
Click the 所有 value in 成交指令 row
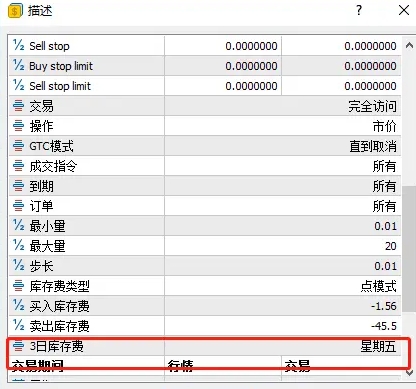click(x=385, y=166)
